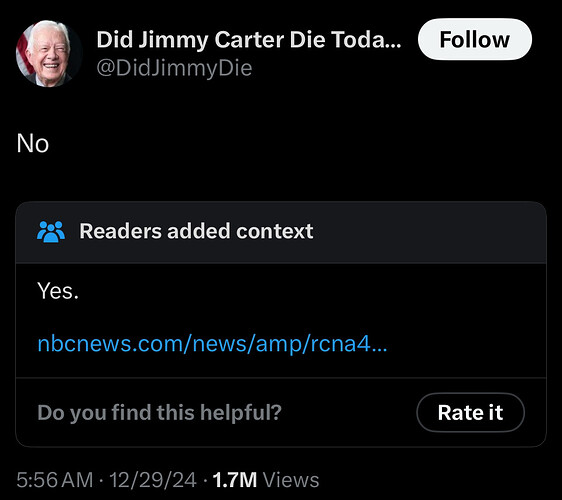Open the @DidJimmyDie handle

(174, 68)
